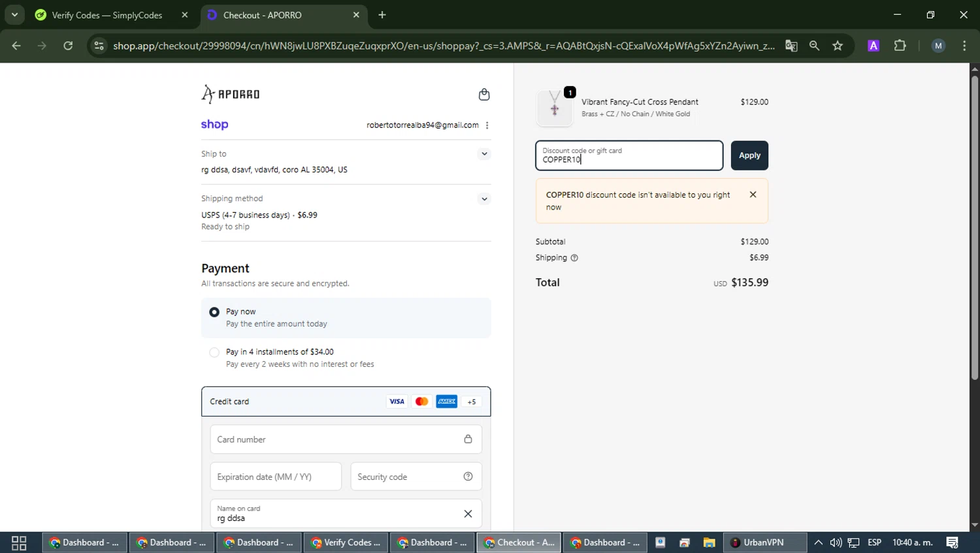Click the page vertical scrollbar
The width and height of the screenshot is (980, 553).
click(974, 227)
